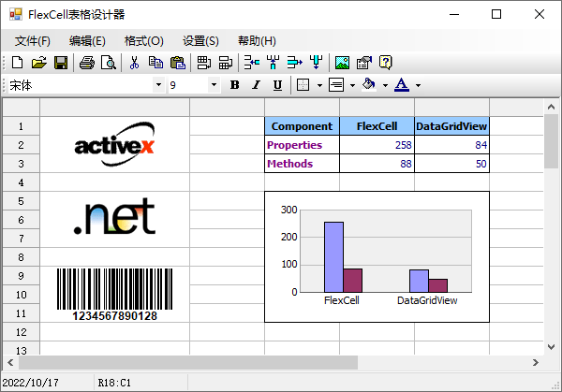Viewport: 562px width, 392px height.
Task: Click the FlexCell app icon in title bar
Action: (16, 14)
